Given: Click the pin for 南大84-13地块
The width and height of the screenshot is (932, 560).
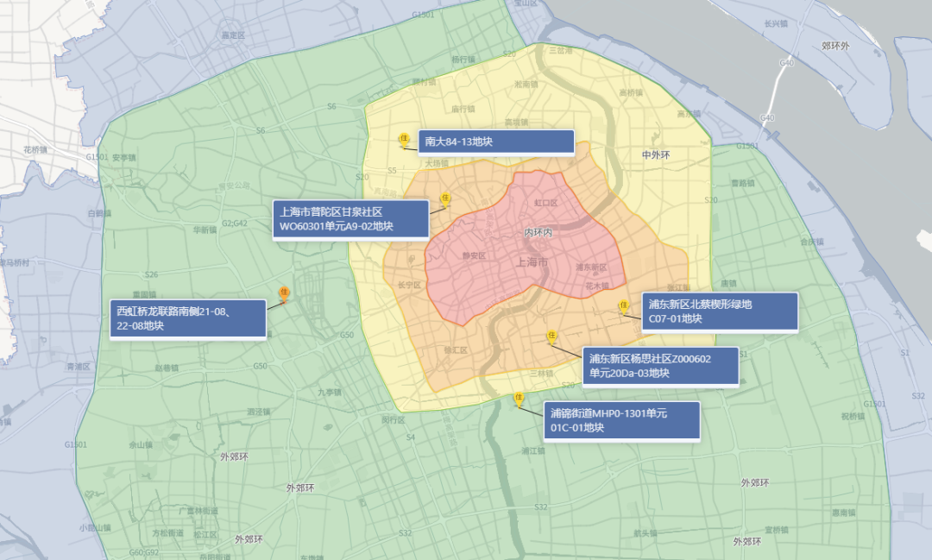Looking at the screenshot, I should [404, 141].
